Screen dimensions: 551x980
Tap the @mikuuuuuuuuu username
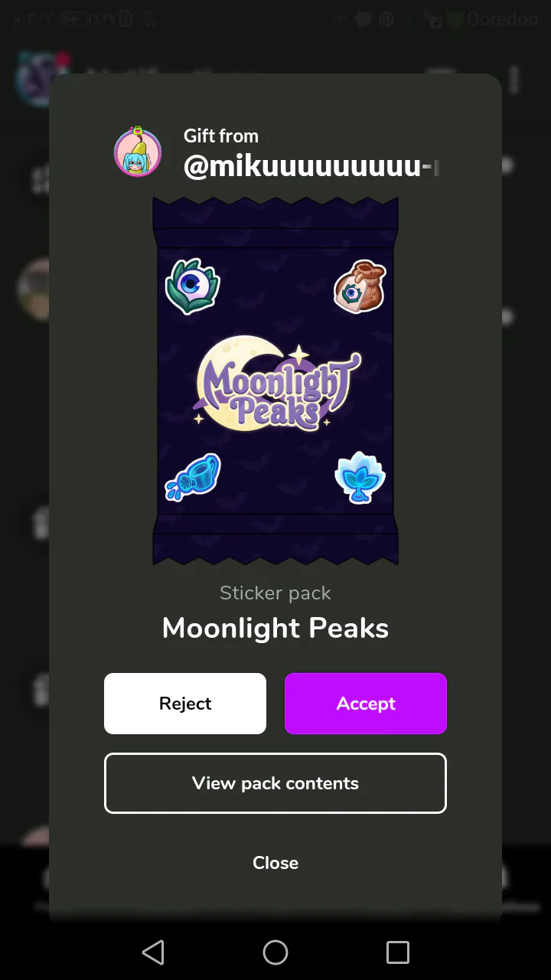point(312,166)
